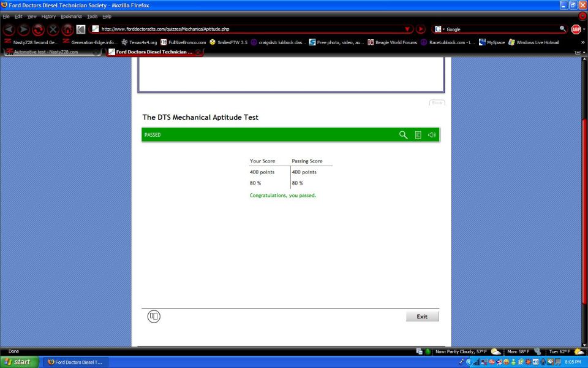588x368 pixels.
Task: Close the Ford Doctors Diesel Technician tab
Action: [x=198, y=52]
